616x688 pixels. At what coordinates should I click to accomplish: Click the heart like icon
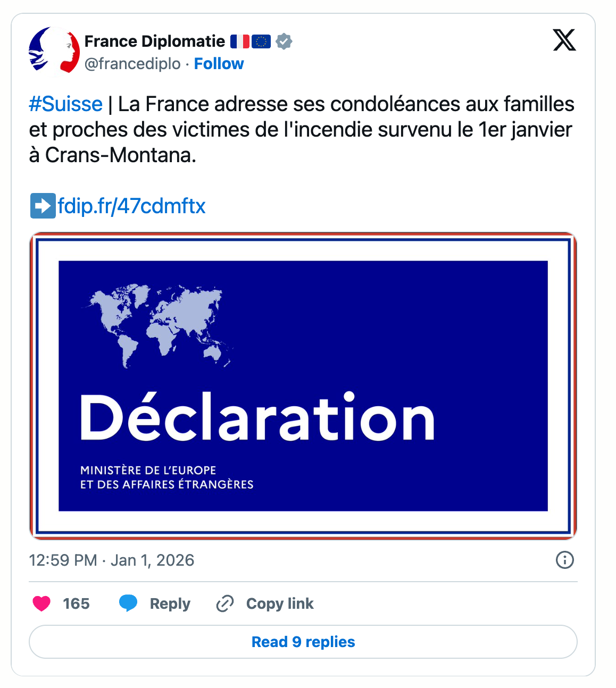(x=41, y=603)
